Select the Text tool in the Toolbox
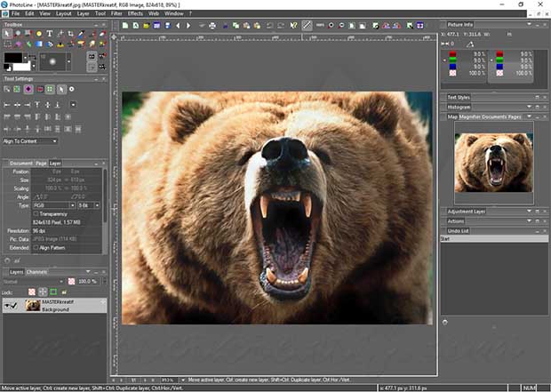The width and height of the screenshot is (551, 392). [48, 34]
